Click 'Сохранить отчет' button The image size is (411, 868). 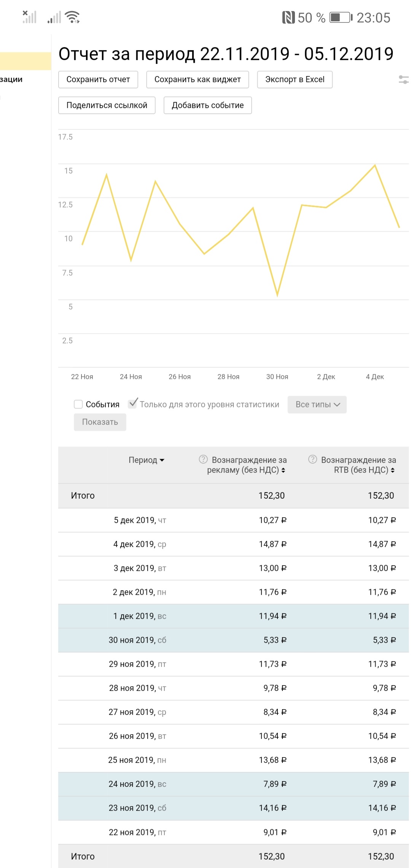coord(98,80)
